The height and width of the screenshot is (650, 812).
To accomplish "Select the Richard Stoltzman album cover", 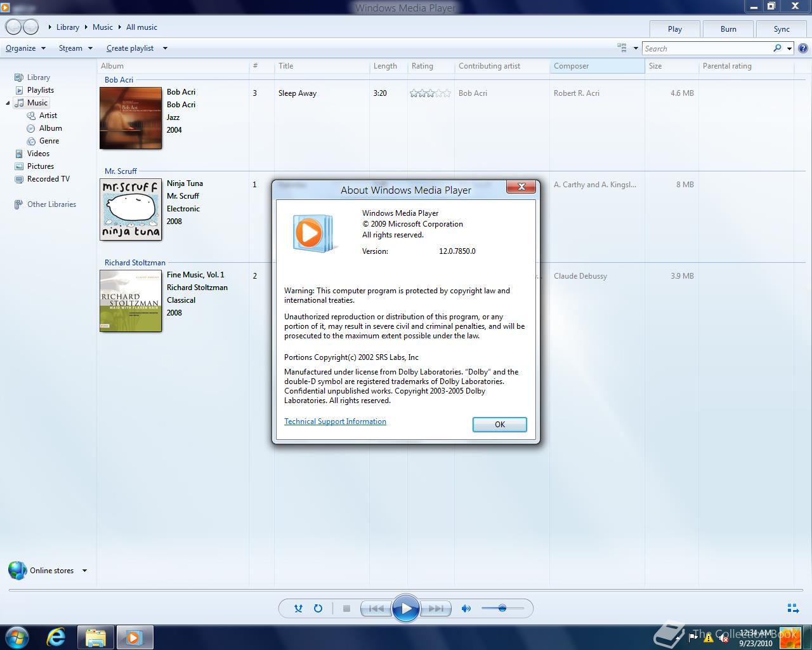I will click(x=131, y=301).
